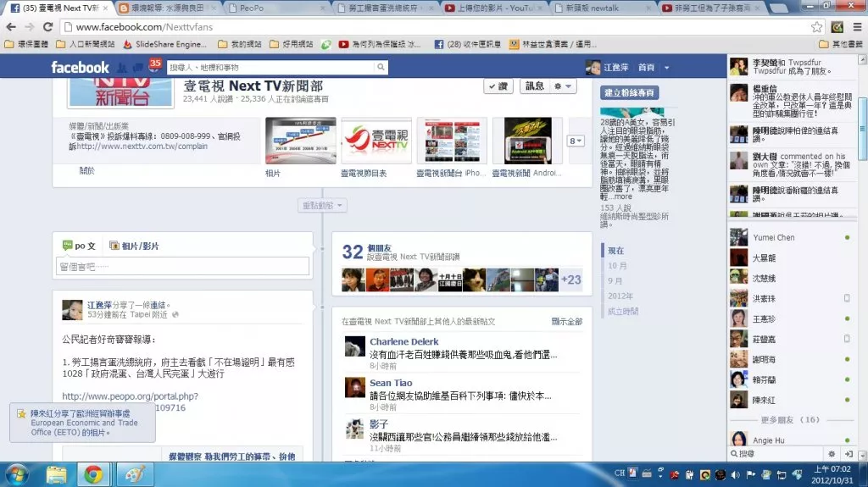This screenshot has width=868, height=487.
Task: Switch to the 新頭殼 newtalk browser tab
Action: click(604, 8)
